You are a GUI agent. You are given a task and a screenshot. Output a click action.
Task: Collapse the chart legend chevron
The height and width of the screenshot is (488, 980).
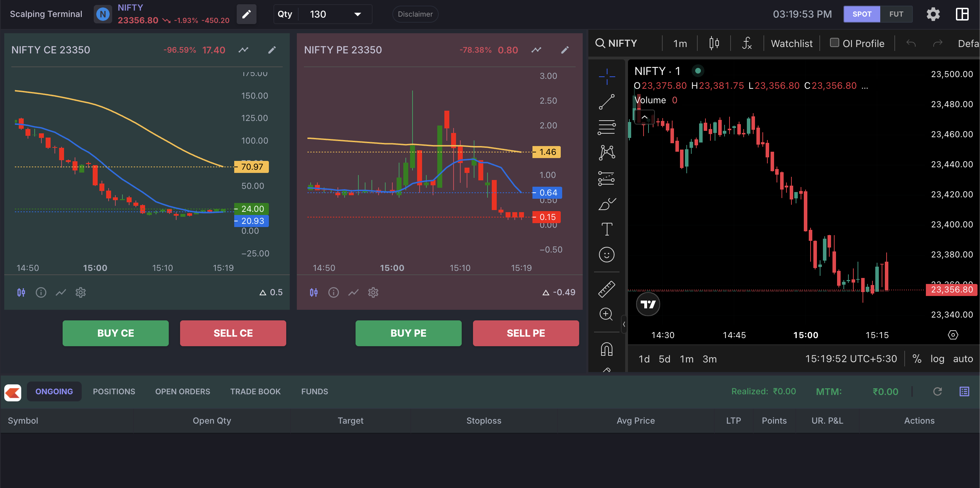pos(645,117)
